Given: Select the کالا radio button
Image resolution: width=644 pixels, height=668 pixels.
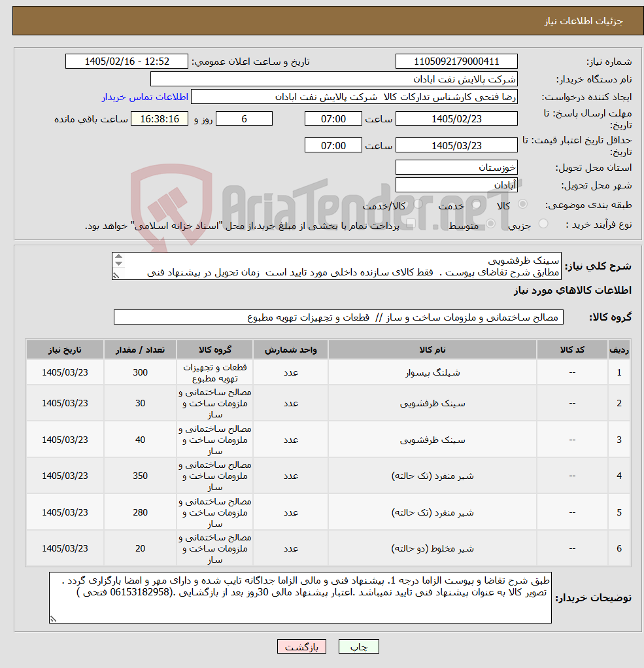Looking at the screenshot, I should [522, 205].
